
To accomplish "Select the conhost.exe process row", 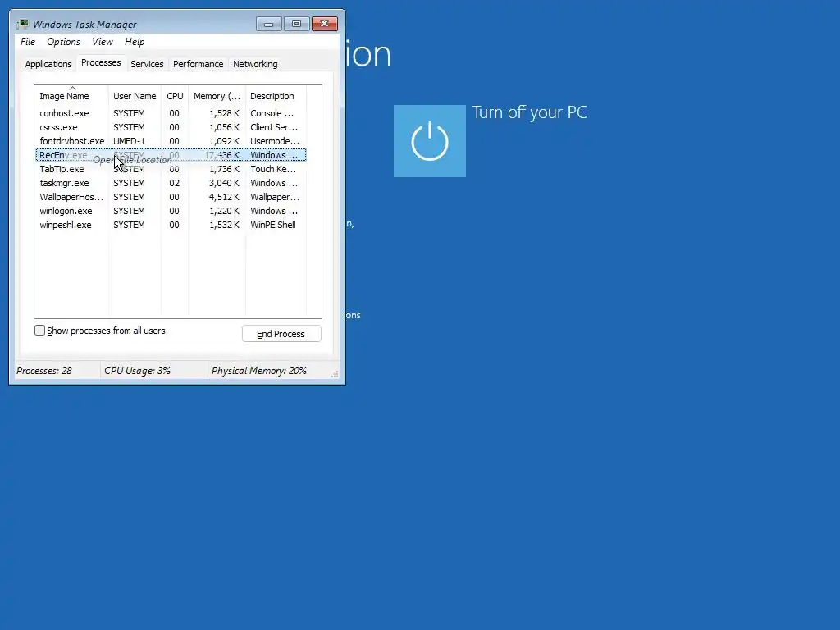I will 171,113.
